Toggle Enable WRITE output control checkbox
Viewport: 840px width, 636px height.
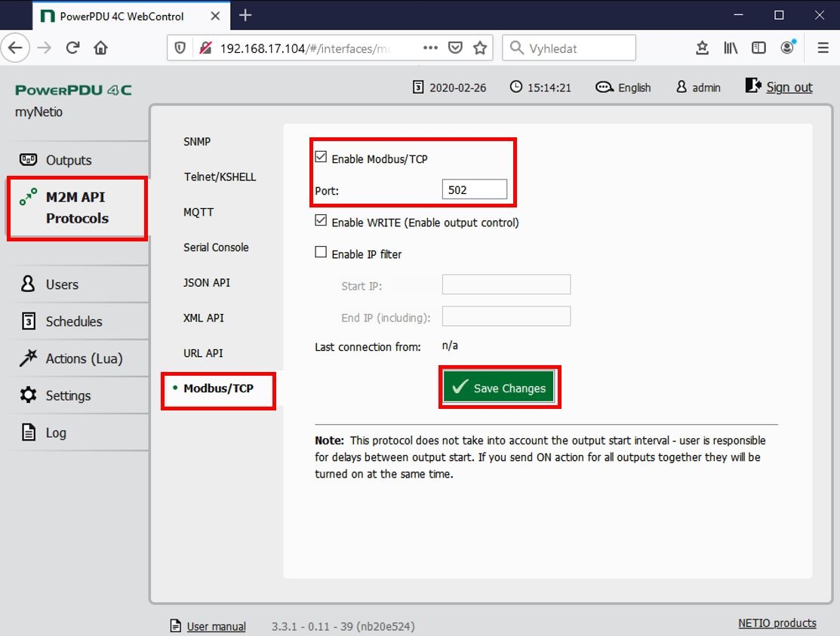point(321,220)
